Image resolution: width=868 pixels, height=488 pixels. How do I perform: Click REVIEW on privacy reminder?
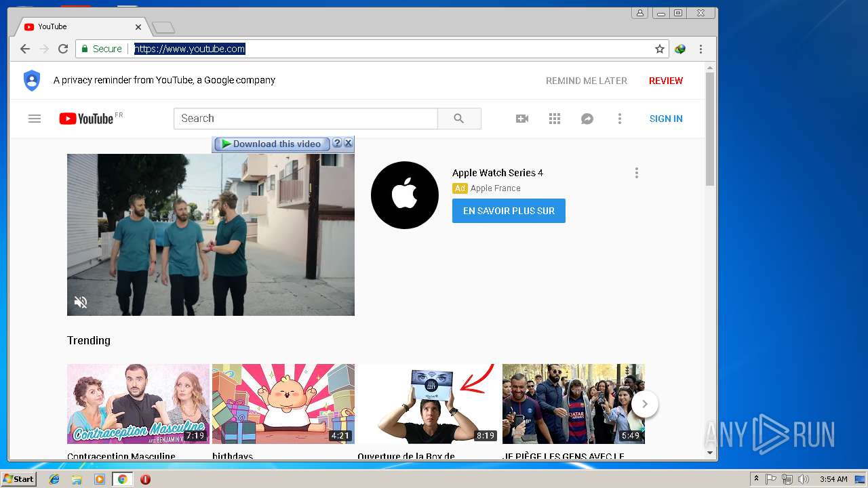666,81
